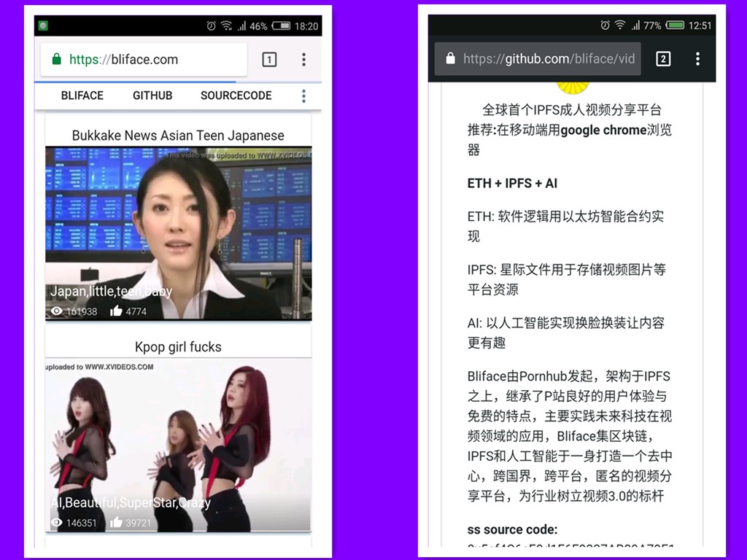Open video thumbnail with trading screens background

[179, 233]
